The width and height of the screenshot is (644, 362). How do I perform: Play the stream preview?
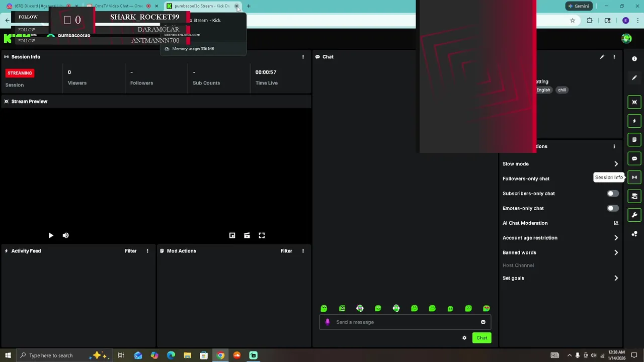[51, 235]
